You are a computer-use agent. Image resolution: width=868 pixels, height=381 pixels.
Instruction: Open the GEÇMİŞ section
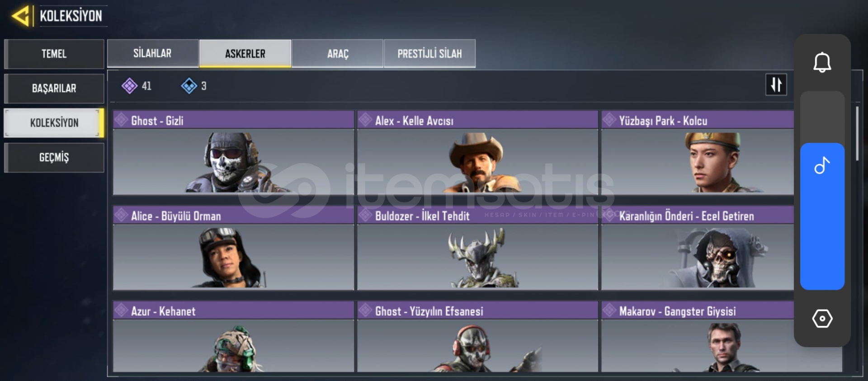[54, 158]
